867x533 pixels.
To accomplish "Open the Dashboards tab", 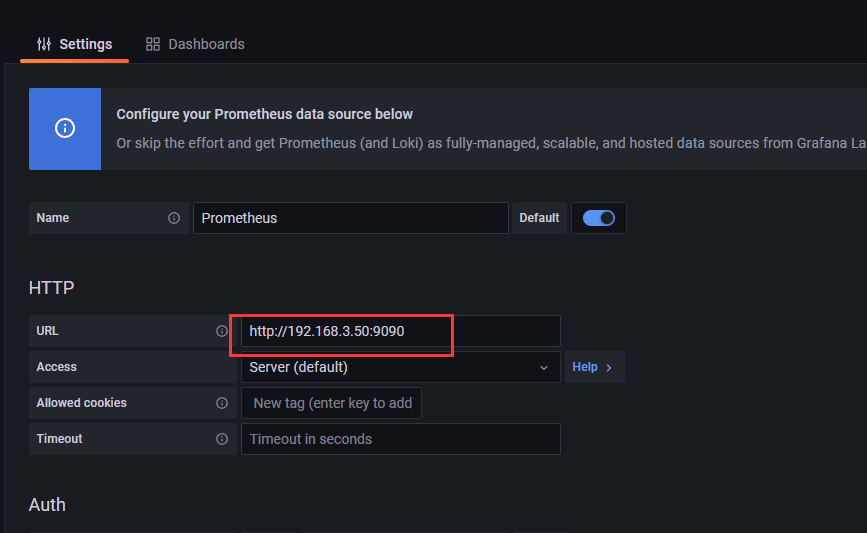I will (x=195, y=44).
